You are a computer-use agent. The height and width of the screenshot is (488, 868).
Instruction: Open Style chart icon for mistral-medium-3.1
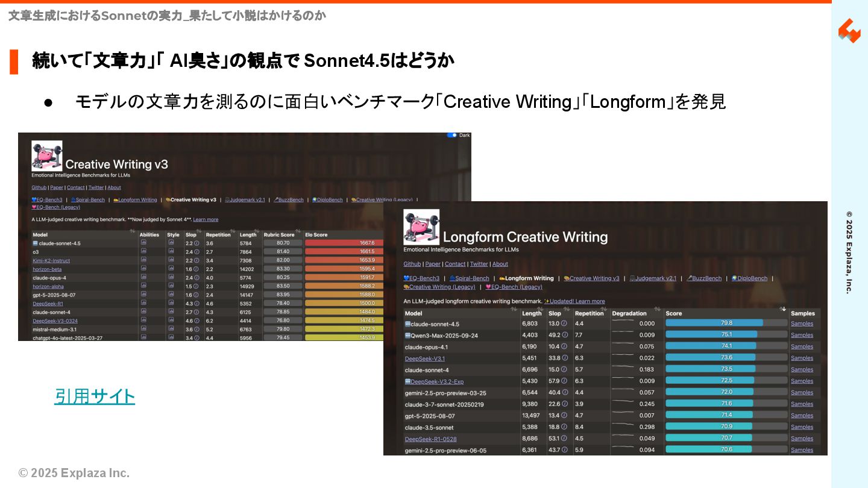(x=171, y=329)
